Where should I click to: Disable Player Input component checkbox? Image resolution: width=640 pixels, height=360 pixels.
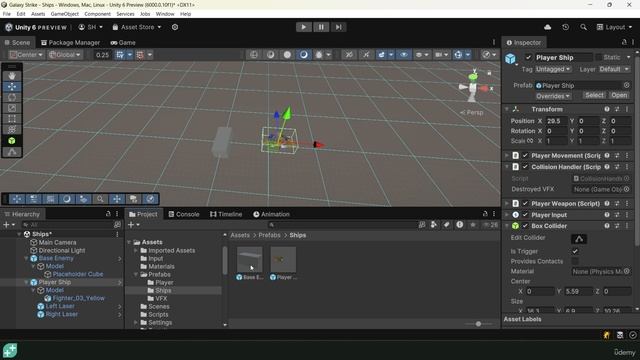(x=525, y=215)
